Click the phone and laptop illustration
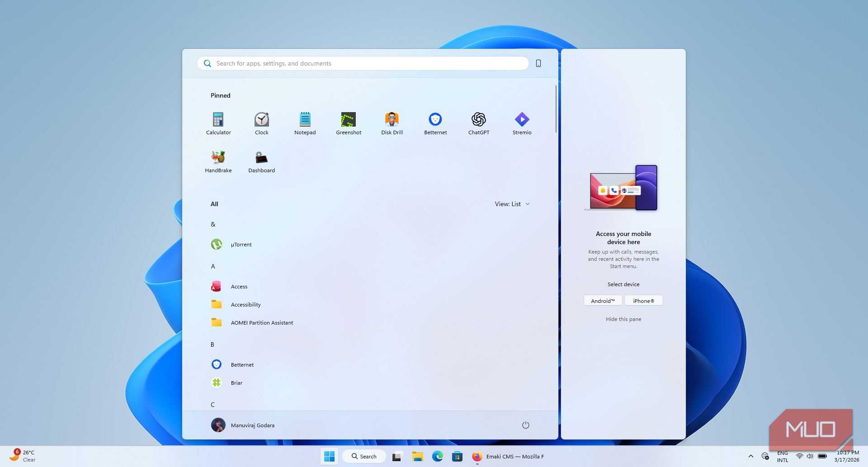 click(621, 188)
